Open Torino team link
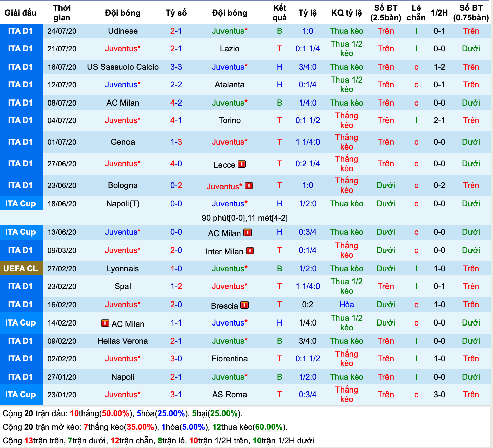The height and width of the screenshot is (448, 493). coord(230,120)
